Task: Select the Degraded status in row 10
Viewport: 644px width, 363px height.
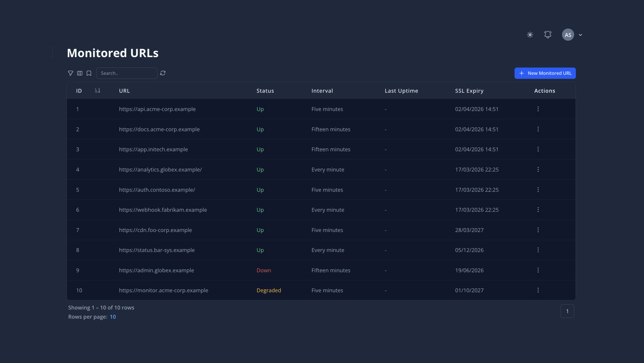Action: [269, 291]
